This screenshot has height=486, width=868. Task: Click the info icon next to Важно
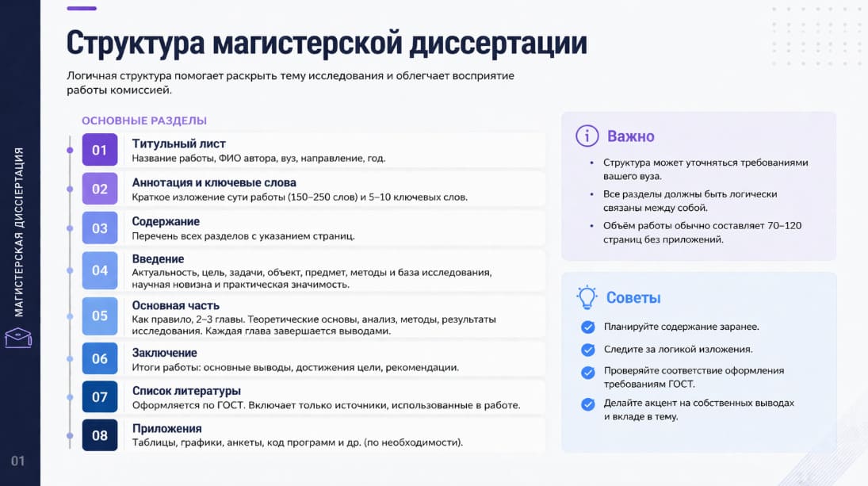587,136
